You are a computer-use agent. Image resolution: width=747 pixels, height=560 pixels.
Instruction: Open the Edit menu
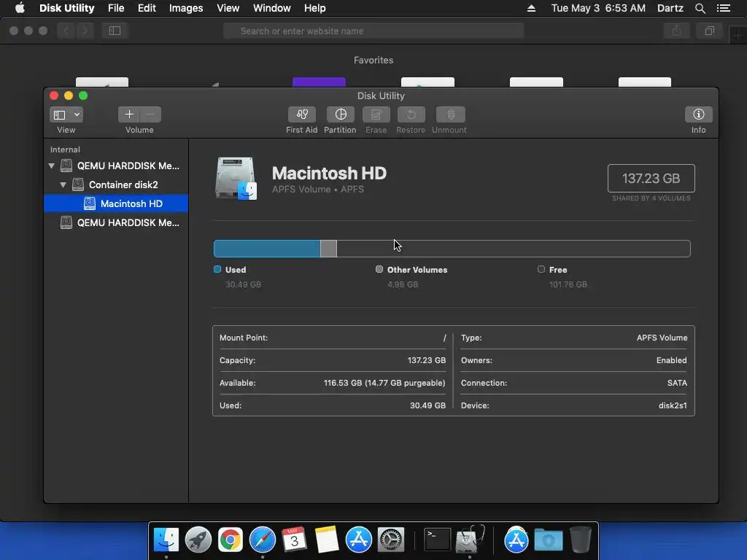[x=147, y=8]
